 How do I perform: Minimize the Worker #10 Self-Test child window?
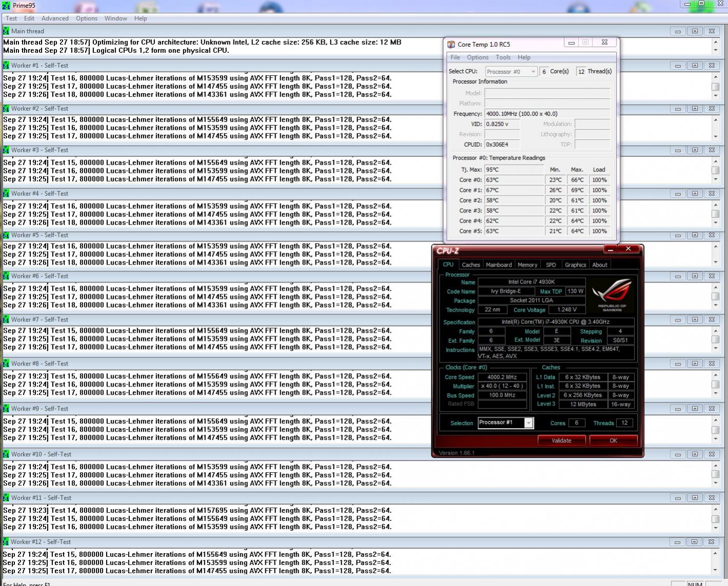(678, 454)
